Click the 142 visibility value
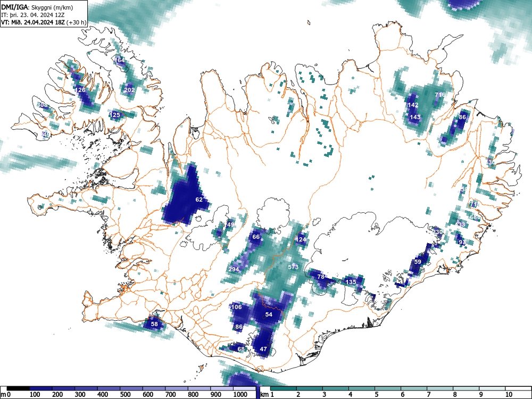The image size is (532, 399). point(413,105)
